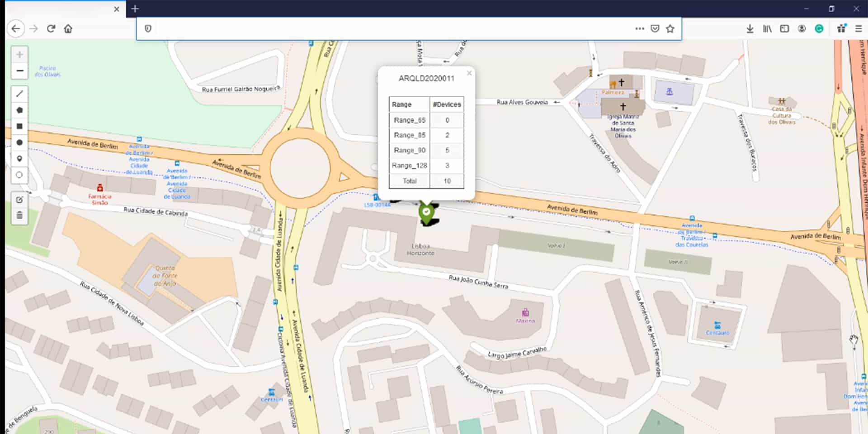This screenshot has height=434, width=868.
Task: Open the hamburger menu in Firefox
Action: (858, 28)
